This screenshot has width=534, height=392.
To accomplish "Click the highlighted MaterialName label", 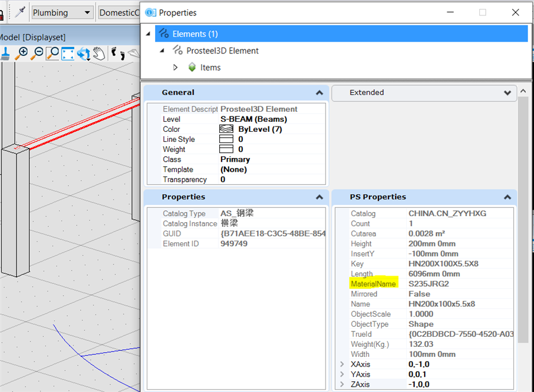I will point(373,284).
